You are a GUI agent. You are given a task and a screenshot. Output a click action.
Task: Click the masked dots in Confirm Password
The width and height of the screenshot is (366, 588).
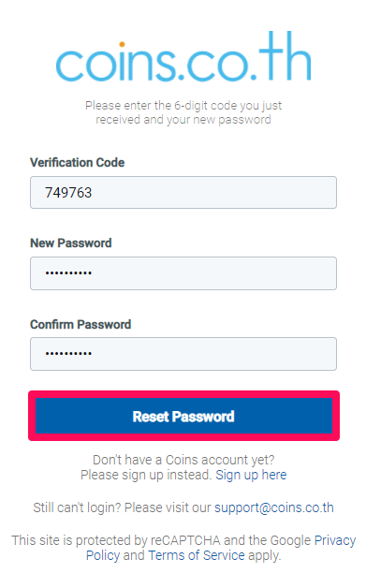click(68, 353)
